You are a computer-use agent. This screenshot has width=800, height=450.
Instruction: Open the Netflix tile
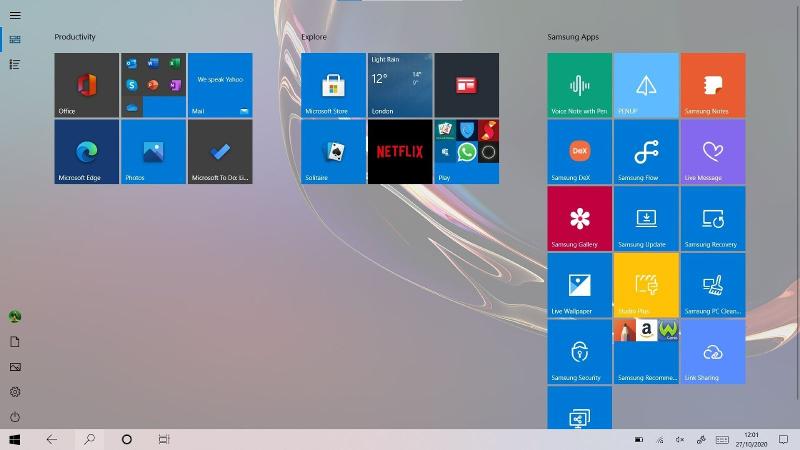pos(400,152)
